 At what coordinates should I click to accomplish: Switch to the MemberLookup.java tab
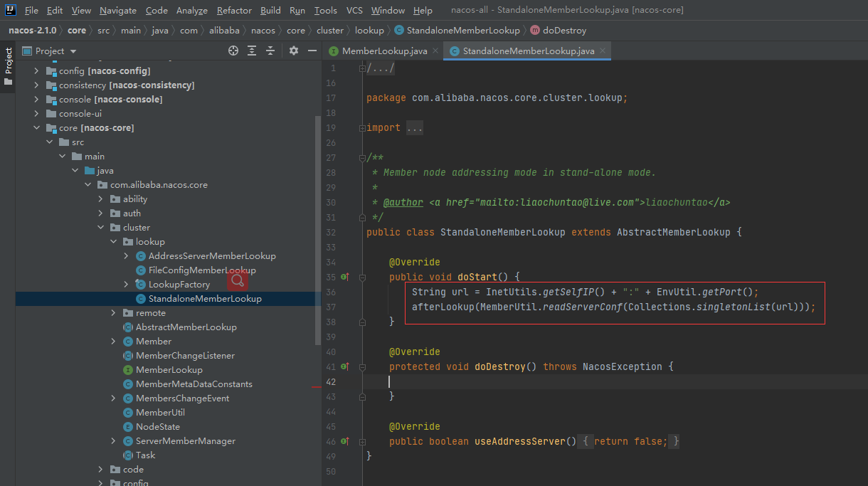384,51
